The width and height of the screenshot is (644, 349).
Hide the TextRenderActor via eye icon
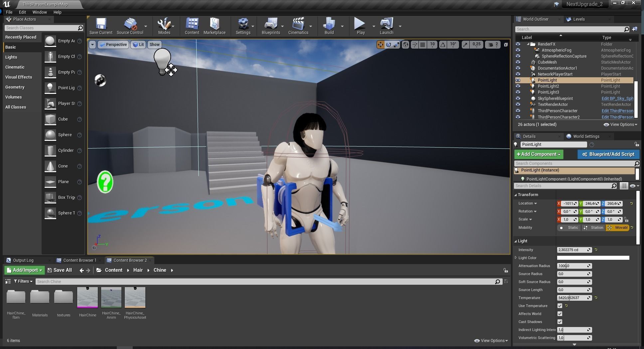[x=518, y=105]
